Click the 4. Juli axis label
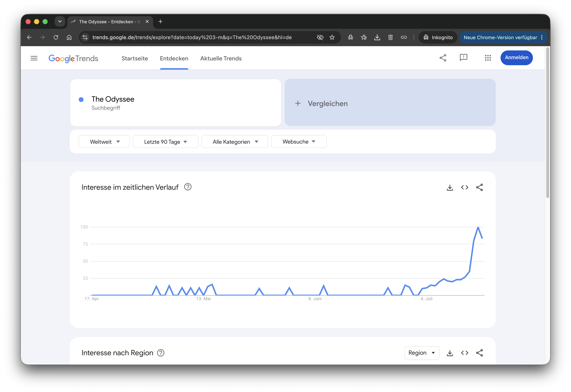The width and height of the screenshot is (571, 392). 426,299
